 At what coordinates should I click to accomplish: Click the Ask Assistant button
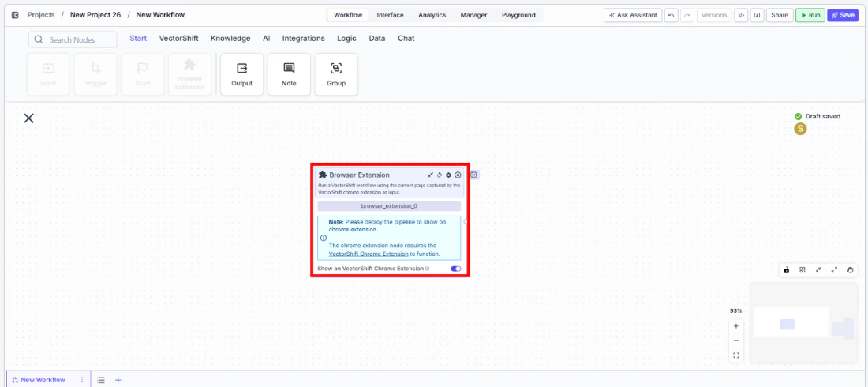tap(633, 15)
